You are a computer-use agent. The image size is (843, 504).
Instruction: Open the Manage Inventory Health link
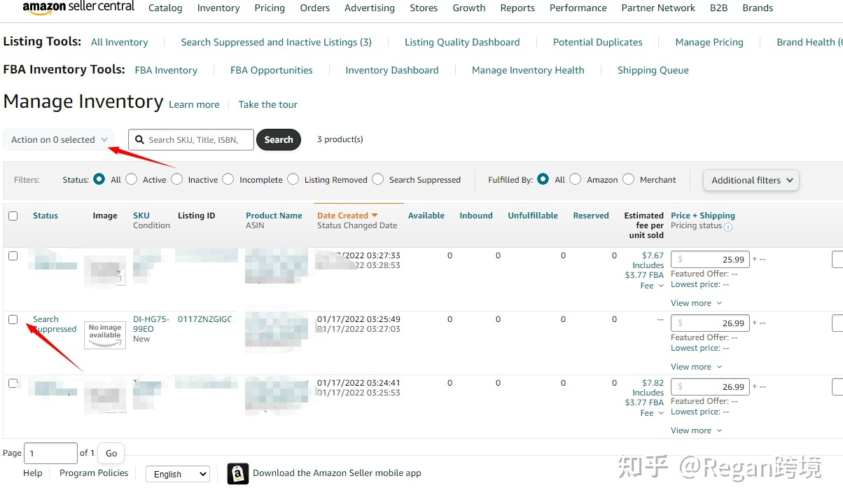click(527, 70)
